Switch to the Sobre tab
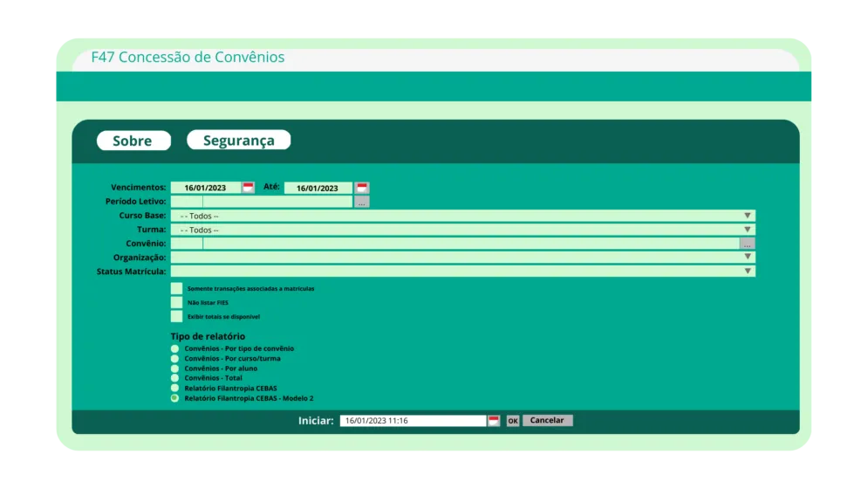 [x=133, y=141]
